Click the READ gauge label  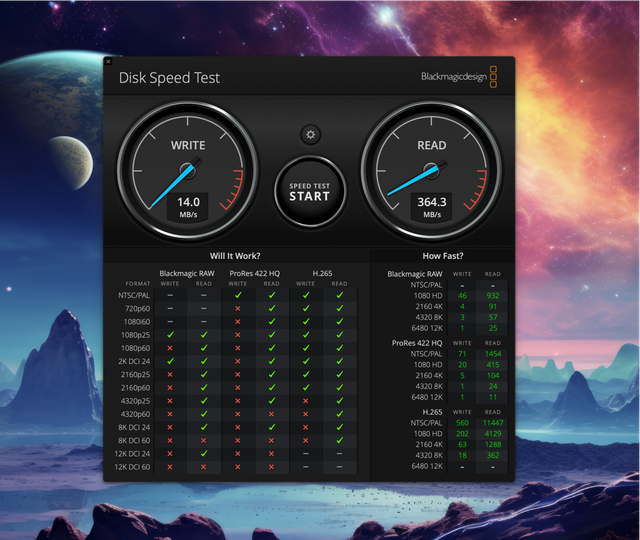point(431,145)
